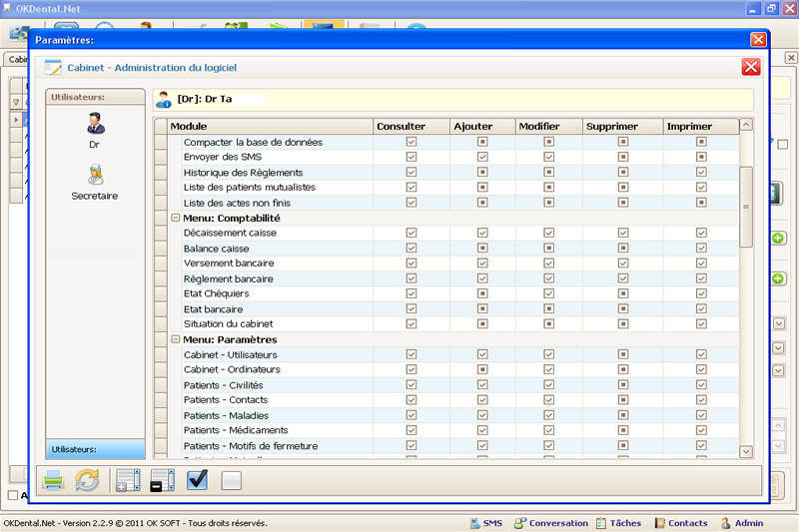Toggle Ajouter for Envoyer des SMS
The image size is (799, 532).
[482, 157]
